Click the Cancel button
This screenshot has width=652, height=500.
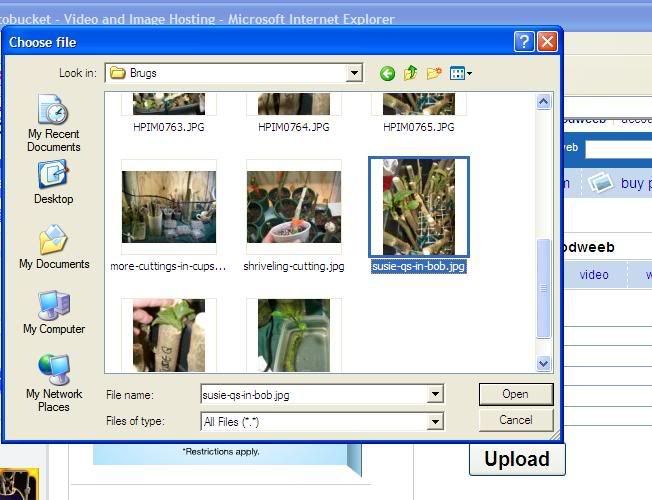[x=516, y=420]
